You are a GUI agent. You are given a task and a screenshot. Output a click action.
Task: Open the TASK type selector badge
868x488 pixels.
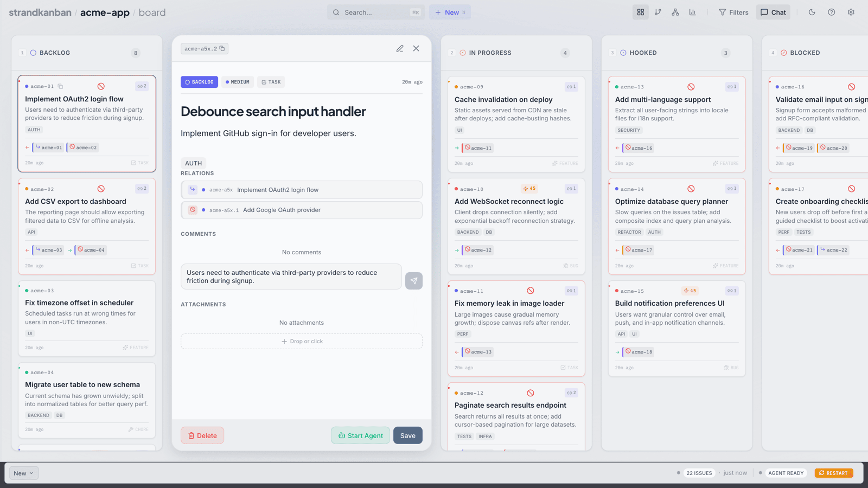coord(271,82)
